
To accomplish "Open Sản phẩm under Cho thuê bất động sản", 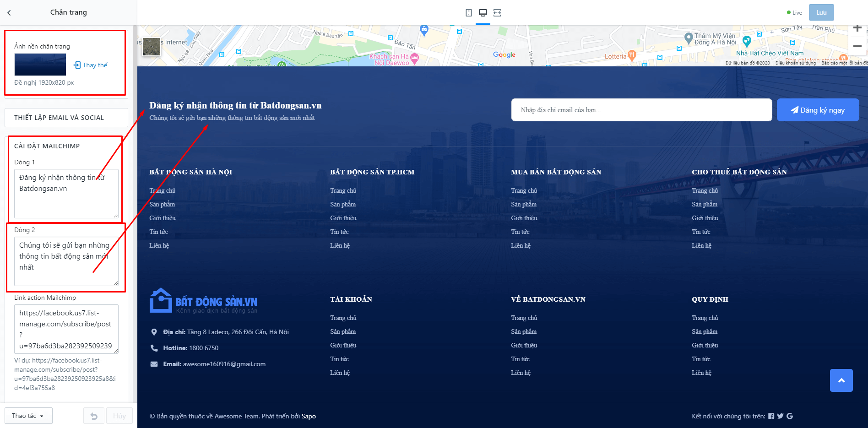I will [x=705, y=204].
